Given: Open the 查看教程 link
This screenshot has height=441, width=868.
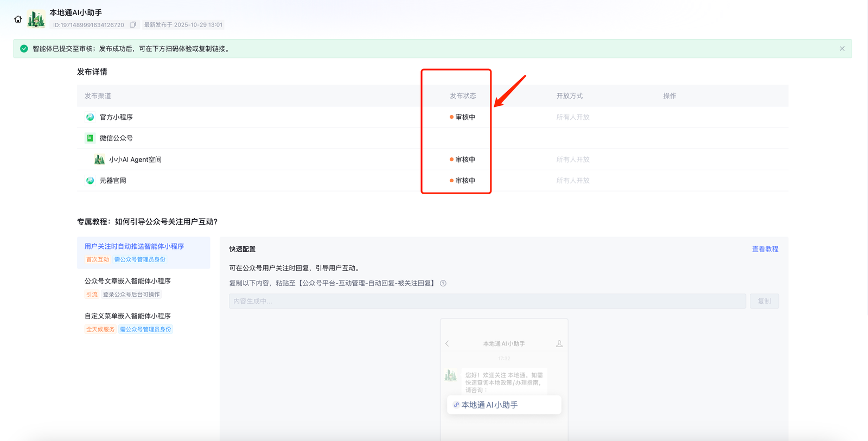Looking at the screenshot, I should pos(765,249).
